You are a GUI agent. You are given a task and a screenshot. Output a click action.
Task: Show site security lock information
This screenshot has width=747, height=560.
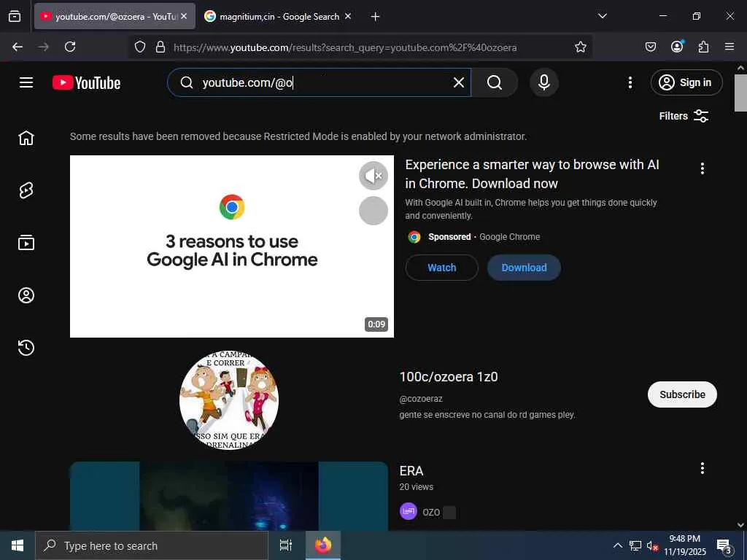(x=160, y=47)
